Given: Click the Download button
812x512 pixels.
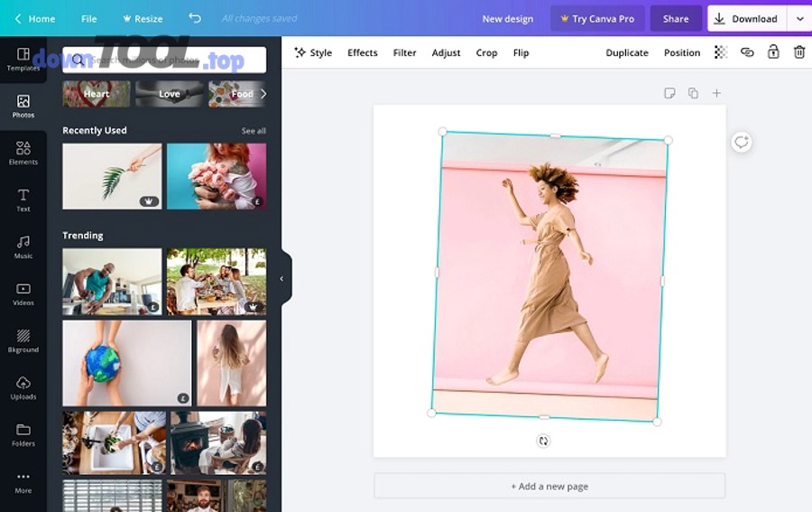Looking at the screenshot, I should 747,19.
